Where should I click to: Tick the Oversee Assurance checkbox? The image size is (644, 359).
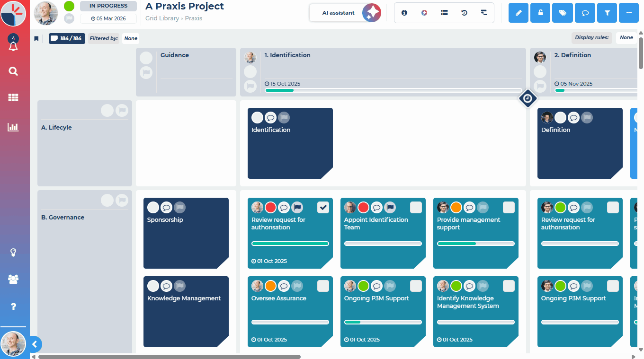click(x=323, y=286)
